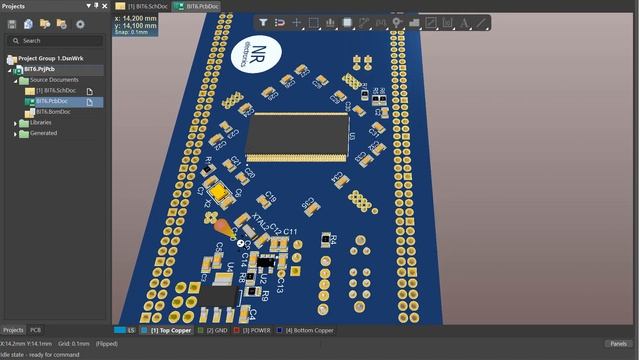Select the Move objects cross tool
Screen dimensions: 640x360
(297, 22)
